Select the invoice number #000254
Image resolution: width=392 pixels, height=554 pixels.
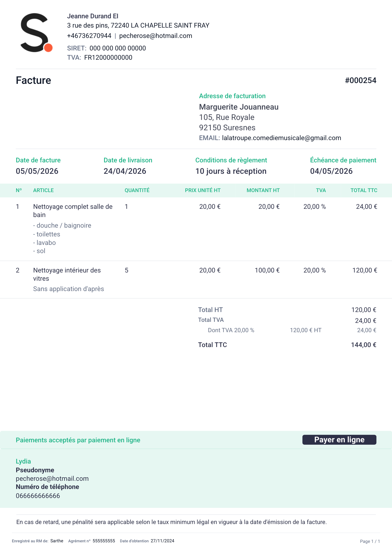tap(360, 80)
